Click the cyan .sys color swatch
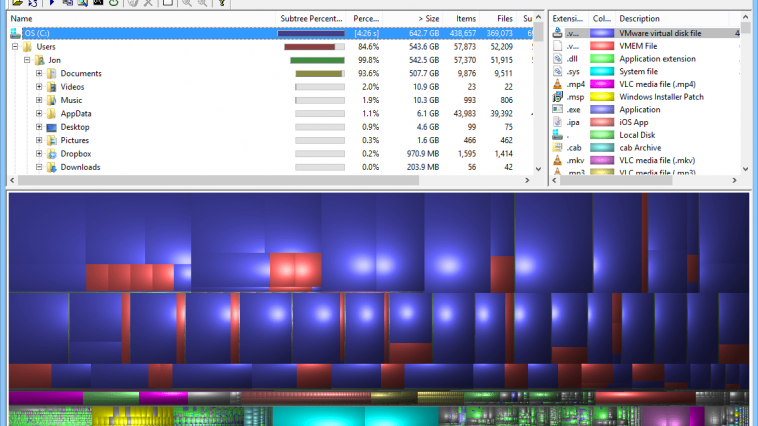The height and width of the screenshot is (426, 758). click(x=602, y=71)
